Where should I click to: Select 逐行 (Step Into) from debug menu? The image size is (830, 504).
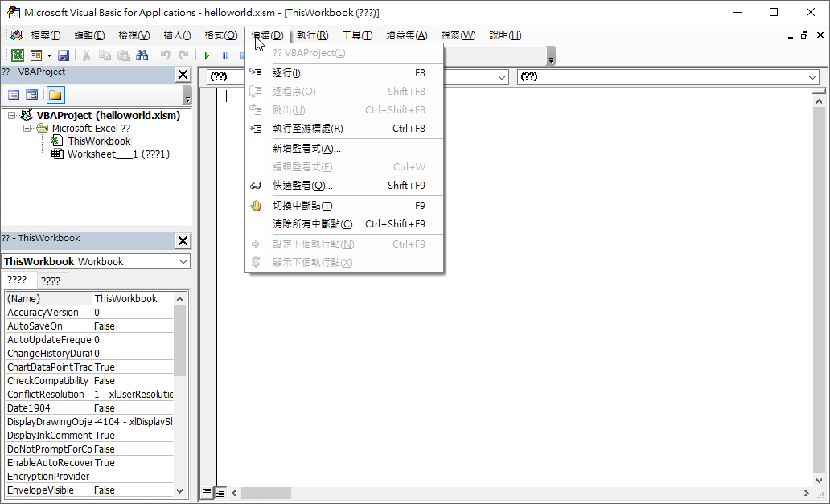[x=286, y=72]
